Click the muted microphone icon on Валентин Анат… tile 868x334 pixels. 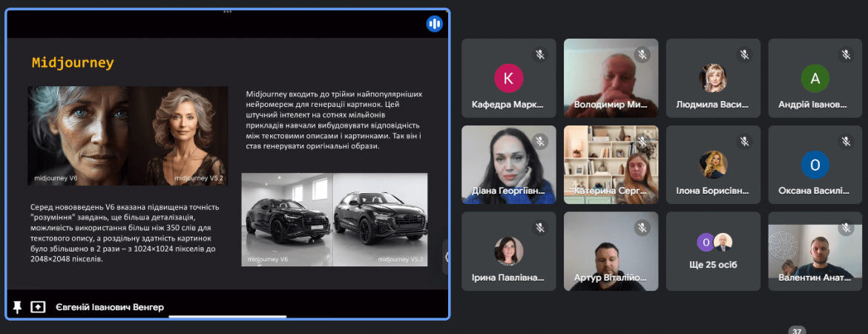coord(846,228)
